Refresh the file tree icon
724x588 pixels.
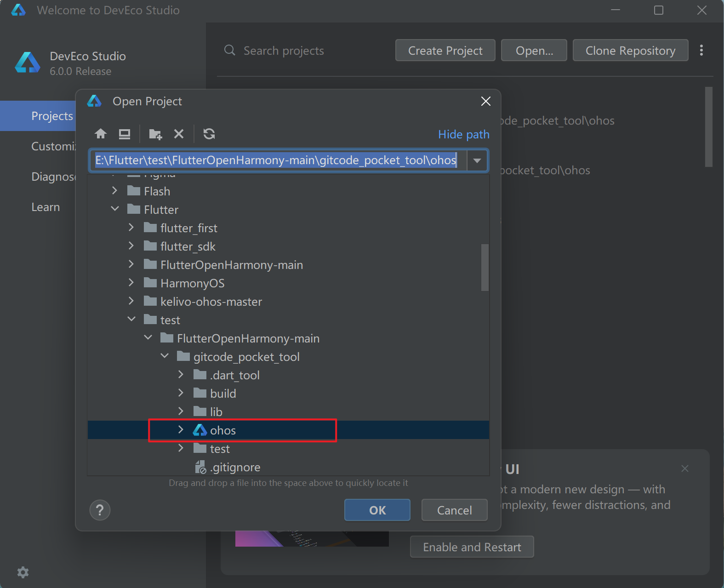[209, 134]
